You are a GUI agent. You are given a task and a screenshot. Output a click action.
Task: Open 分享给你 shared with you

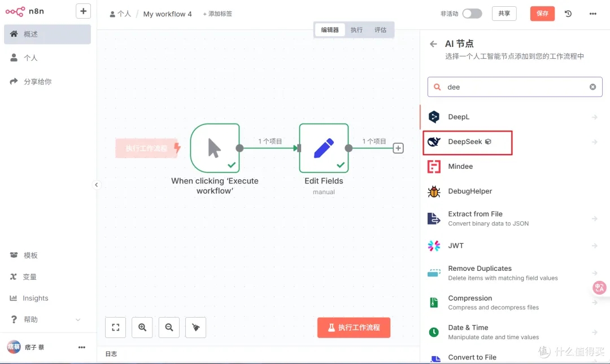(47, 82)
